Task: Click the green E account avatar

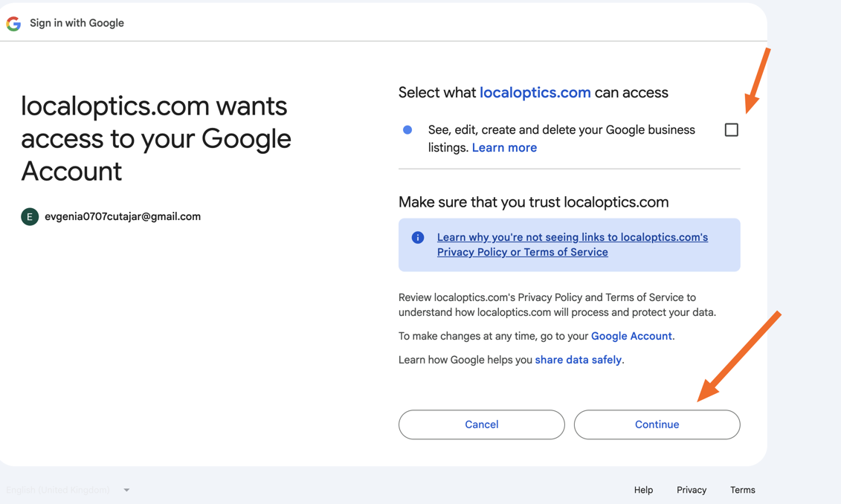Action: coord(30,217)
